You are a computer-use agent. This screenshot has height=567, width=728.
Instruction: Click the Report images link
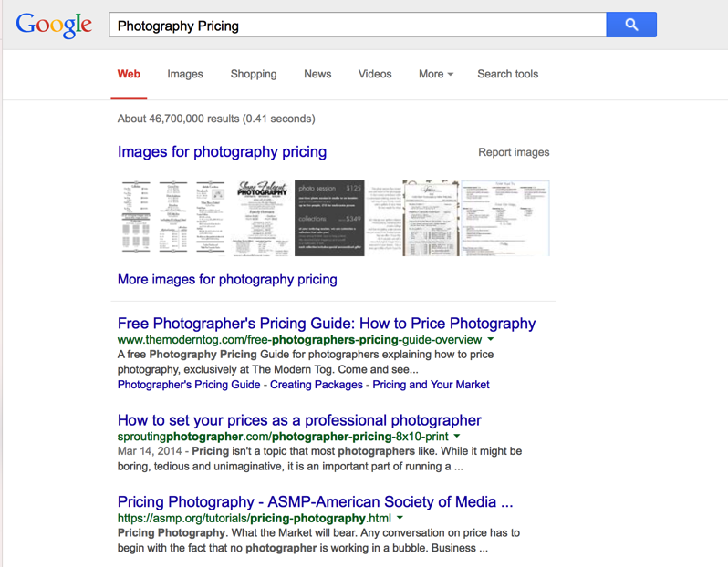pos(514,152)
